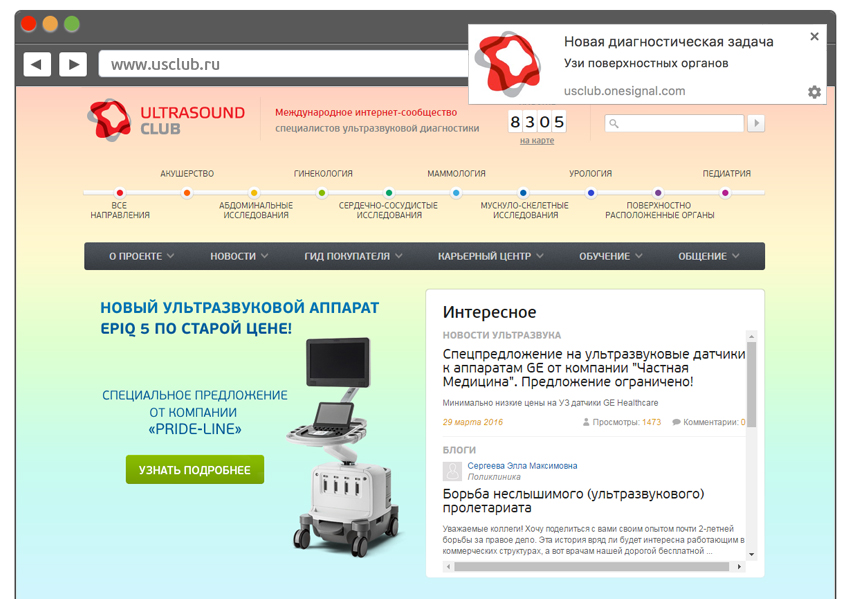Click the Ultrasound Club notification logo
This screenshot has height=599, width=850.
(x=507, y=64)
